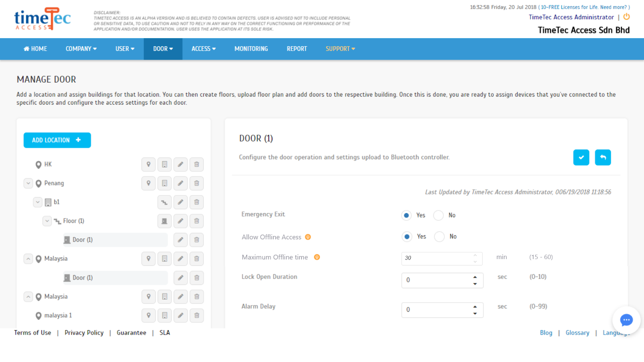Select the HK location in the tree
The image size is (644, 362).
coord(48,164)
